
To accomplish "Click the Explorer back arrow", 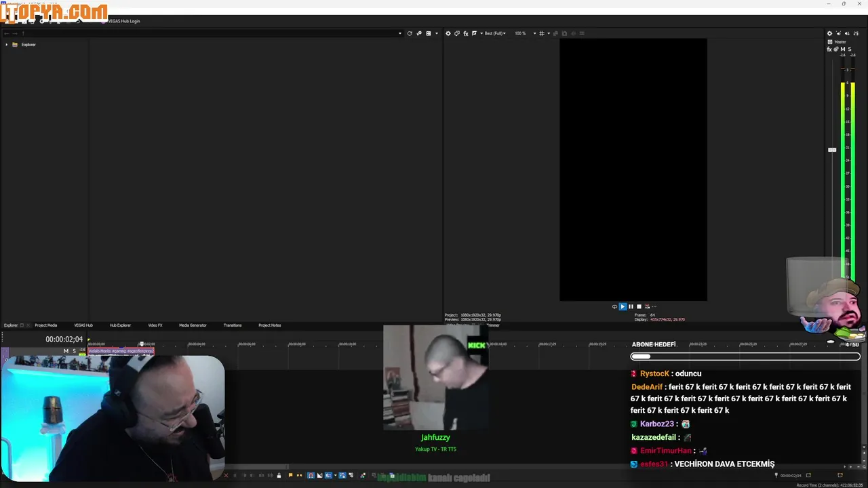I will click(6, 33).
